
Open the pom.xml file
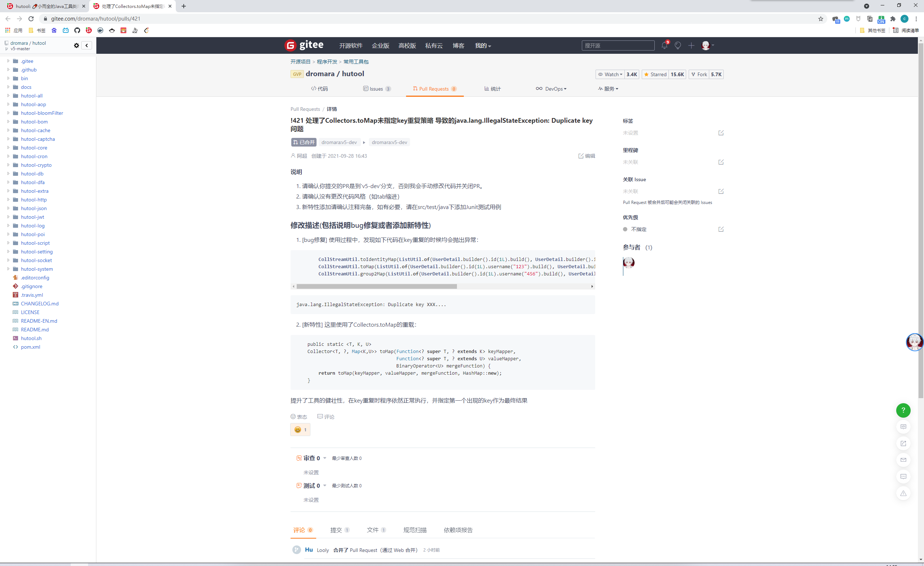tap(30, 347)
